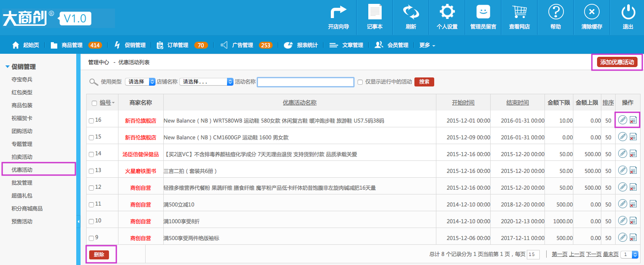644x265 pixels.
Task: Sort by 编号 column header arrow
Action: pos(113,103)
